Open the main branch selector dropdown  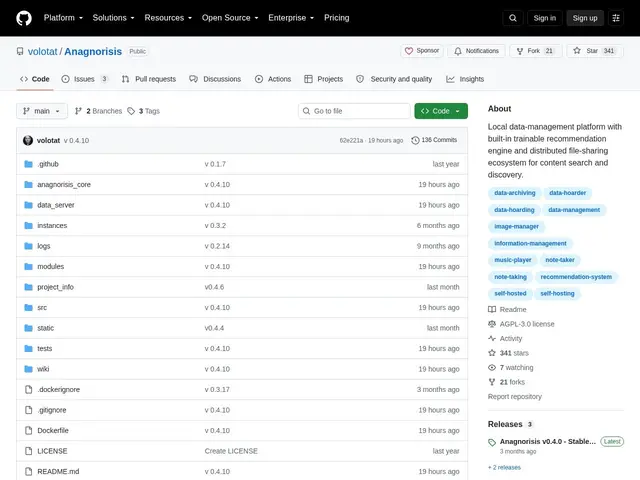tap(42, 111)
